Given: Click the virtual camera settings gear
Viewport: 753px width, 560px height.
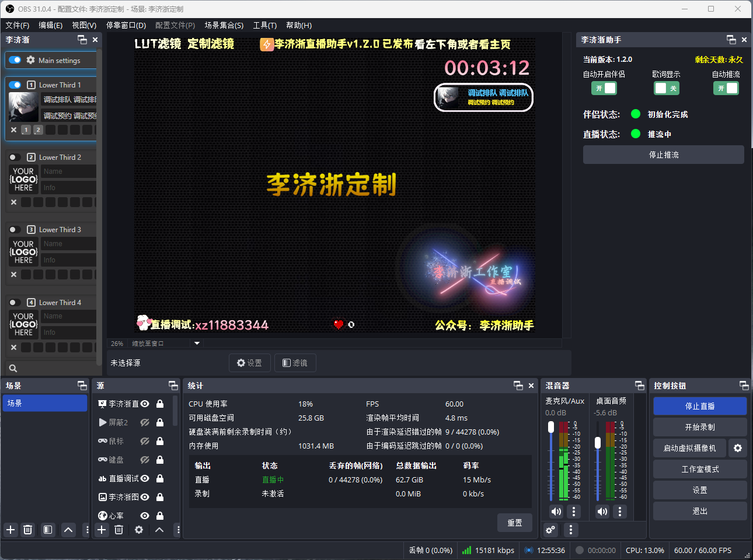Looking at the screenshot, I should (738, 448).
